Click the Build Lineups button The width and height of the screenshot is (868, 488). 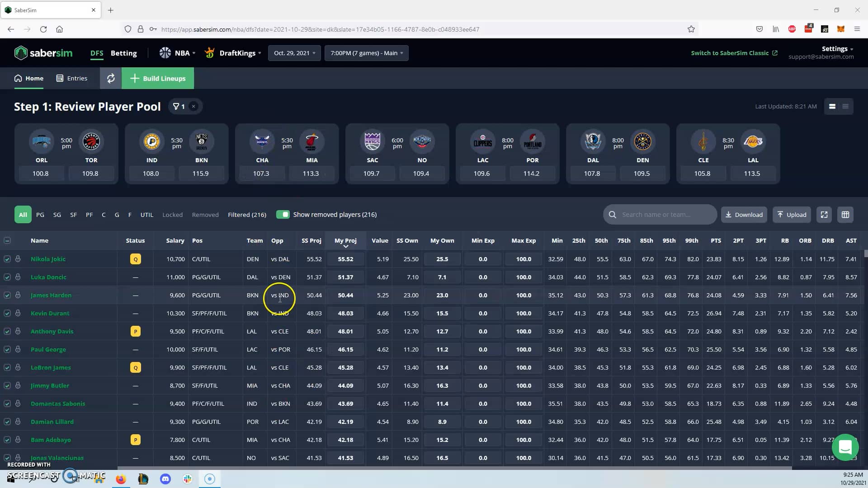coord(158,78)
